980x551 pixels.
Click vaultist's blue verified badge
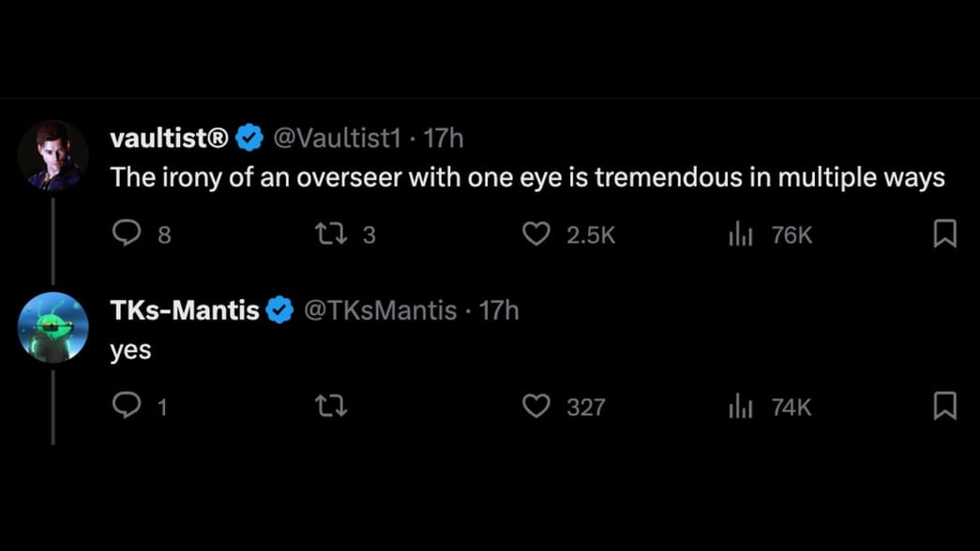pos(248,136)
